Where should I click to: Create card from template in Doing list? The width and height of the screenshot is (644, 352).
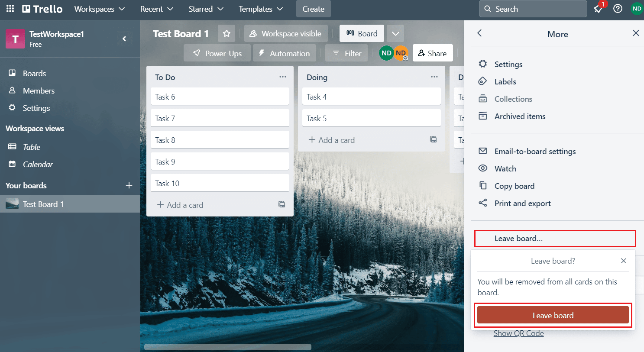coord(433,139)
